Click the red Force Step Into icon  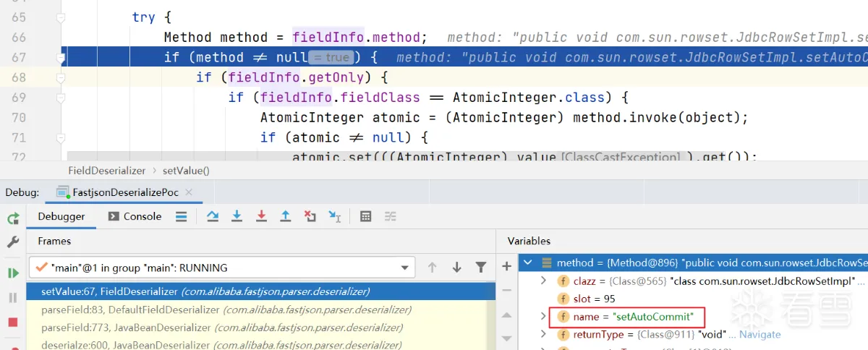pos(261,216)
